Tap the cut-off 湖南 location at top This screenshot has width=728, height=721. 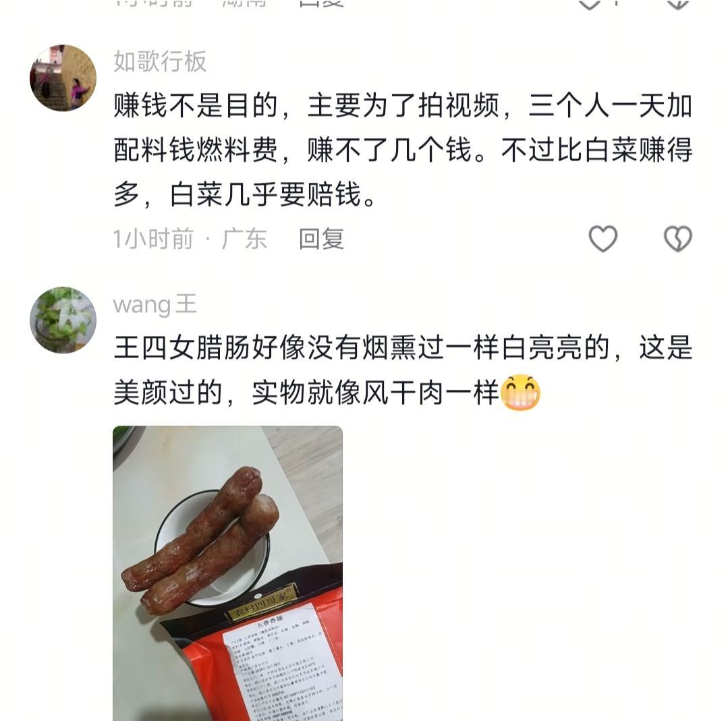coord(244,3)
